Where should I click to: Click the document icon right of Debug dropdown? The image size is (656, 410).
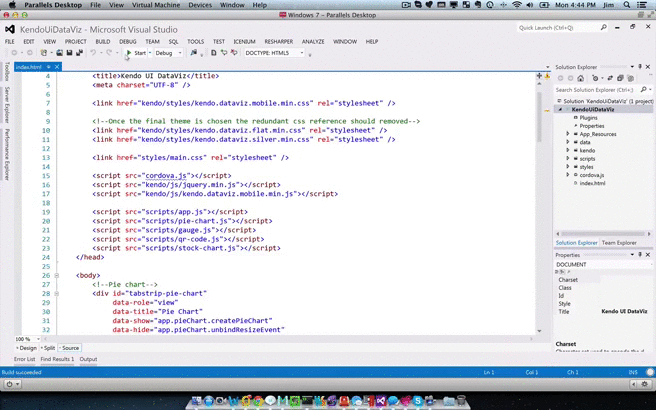pyautogui.click(x=213, y=53)
